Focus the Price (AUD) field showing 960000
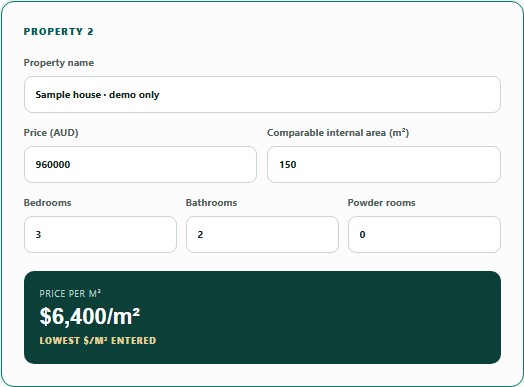 pyautogui.click(x=140, y=164)
